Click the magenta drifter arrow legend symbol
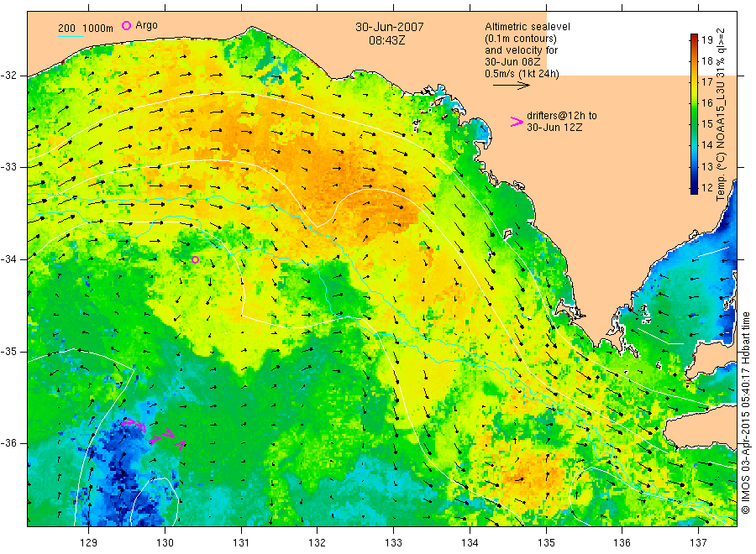This screenshot has width=756, height=554. (517, 122)
